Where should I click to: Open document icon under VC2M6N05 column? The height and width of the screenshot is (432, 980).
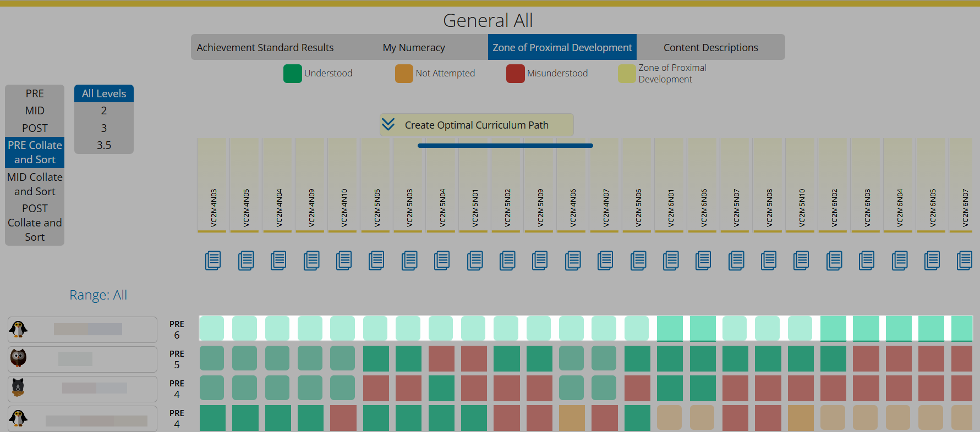coord(932,260)
